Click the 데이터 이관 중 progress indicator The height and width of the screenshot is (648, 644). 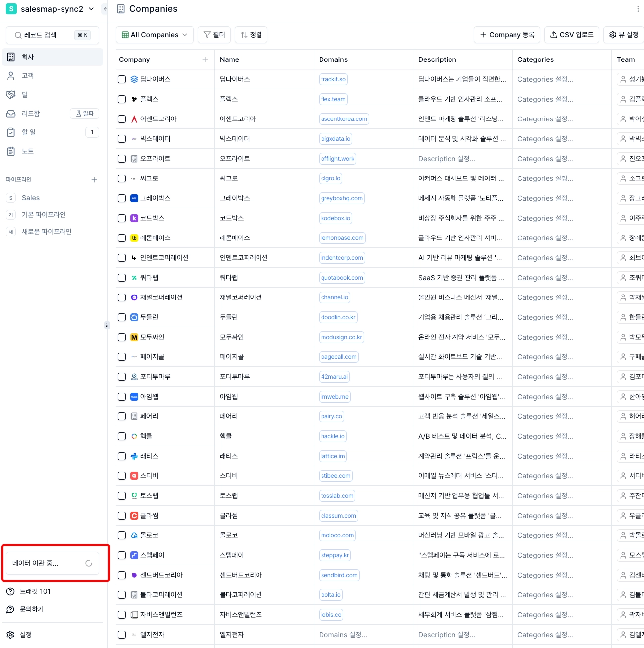click(x=53, y=563)
